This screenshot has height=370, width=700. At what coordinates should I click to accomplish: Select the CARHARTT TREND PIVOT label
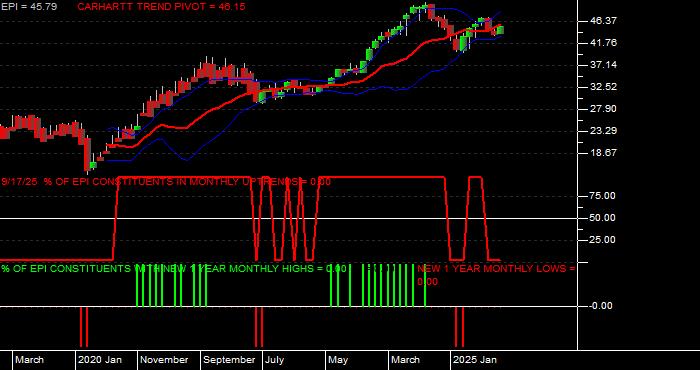[x=161, y=7]
